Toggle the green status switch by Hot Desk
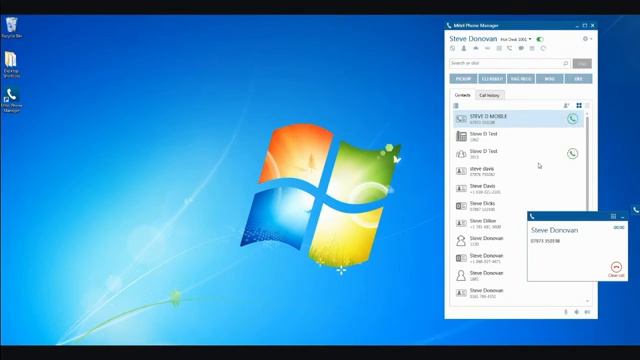640x360 pixels. [540, 39]
